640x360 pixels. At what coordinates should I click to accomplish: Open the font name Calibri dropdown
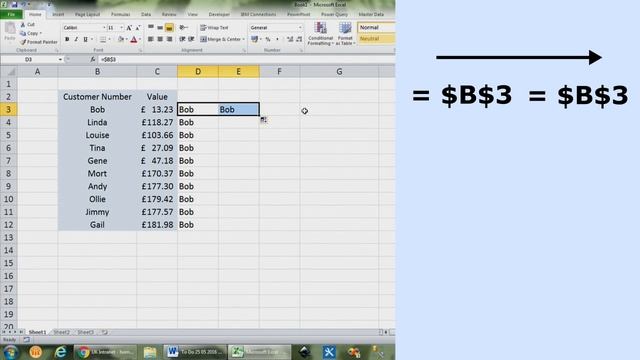pyautogui.click(x=104, y=28)
